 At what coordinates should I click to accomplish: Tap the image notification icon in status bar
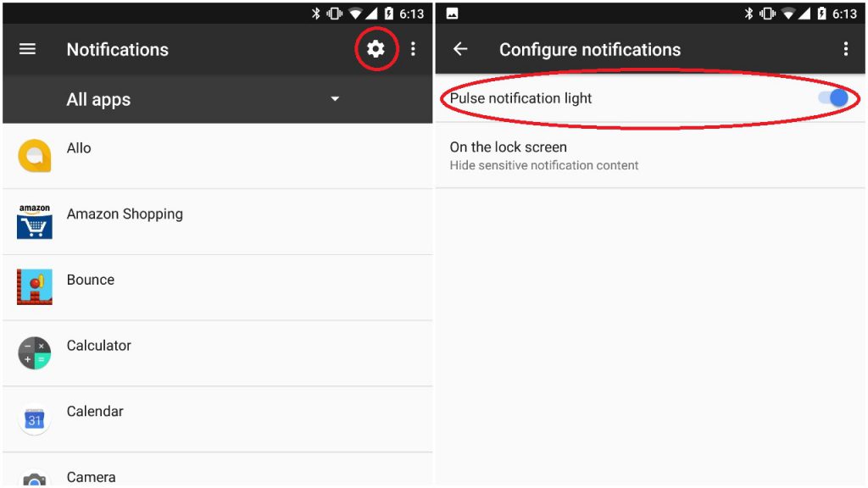coord(453,14)
